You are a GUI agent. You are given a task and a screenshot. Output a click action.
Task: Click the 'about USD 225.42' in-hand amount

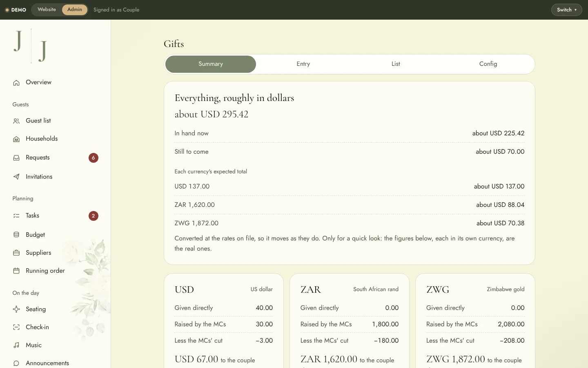(498, 133)
